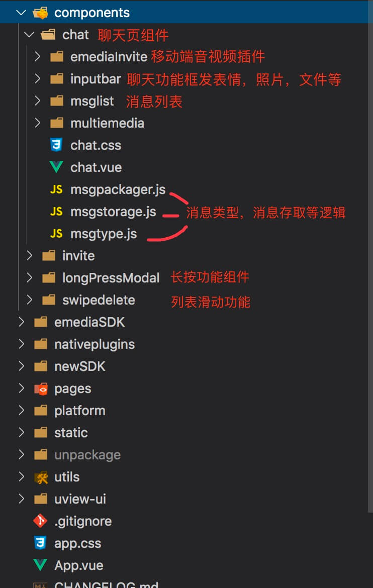Expand the emediaInvite folder arrow
This screenshot has height=588, width=373.
point(37,57)
